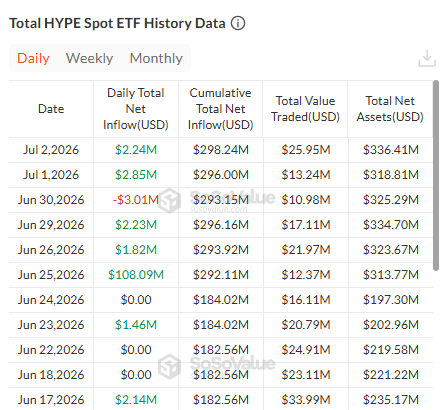Select the Jun 22,2026 date cell
Image resolution: width=444 pixels, height=410 pixels.
(51, 350)
